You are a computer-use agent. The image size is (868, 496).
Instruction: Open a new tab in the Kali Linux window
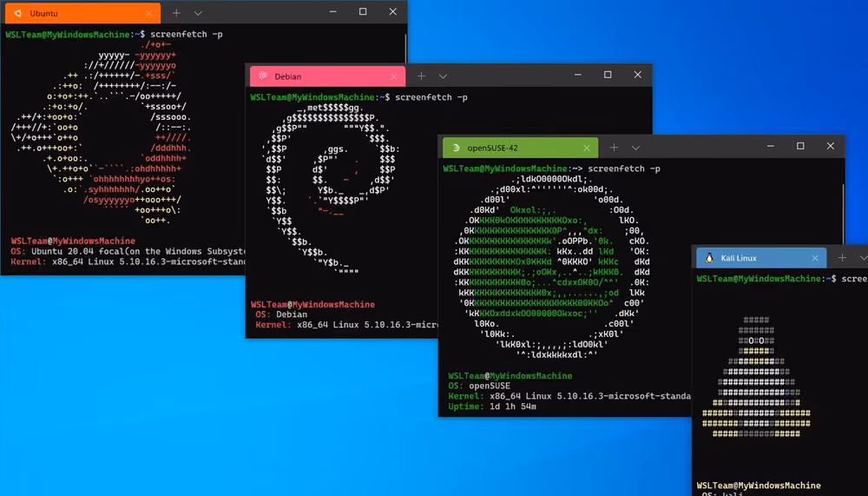[x=842, y=258]
